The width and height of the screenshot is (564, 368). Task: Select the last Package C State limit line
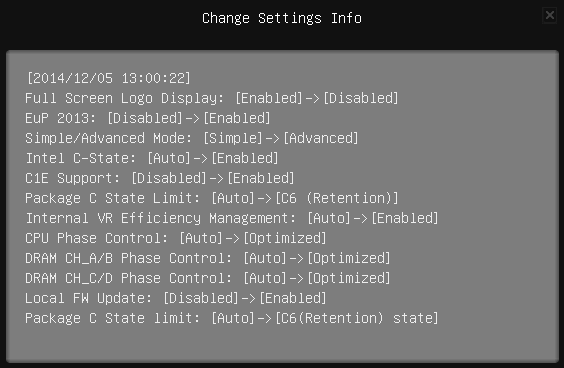point(232,318)
